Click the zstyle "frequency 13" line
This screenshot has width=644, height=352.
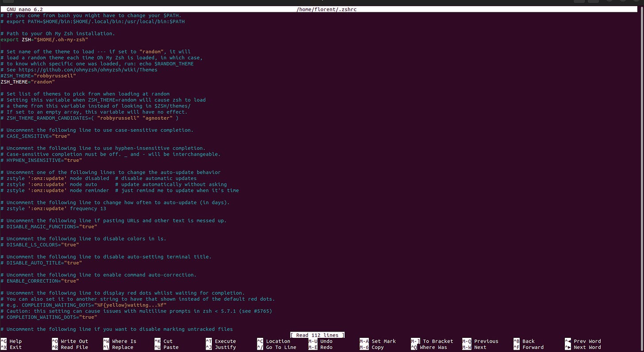coord(54,208)
